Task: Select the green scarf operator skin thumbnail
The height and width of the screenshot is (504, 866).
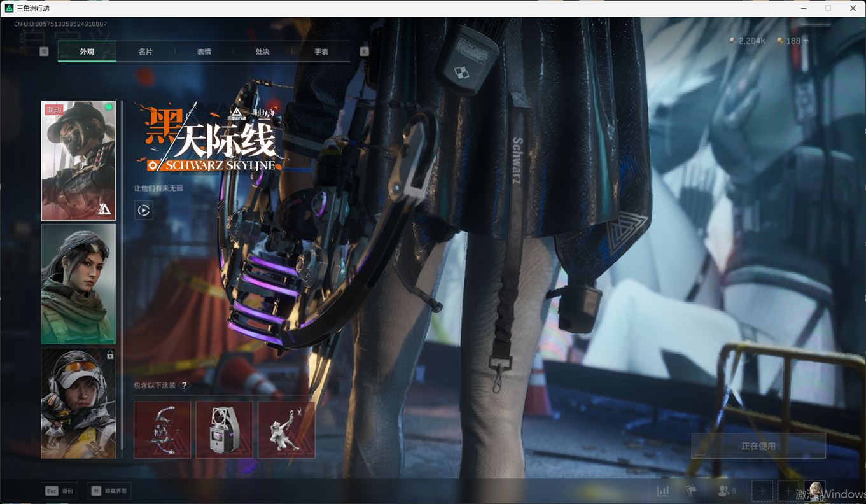Action: (78, 284)
